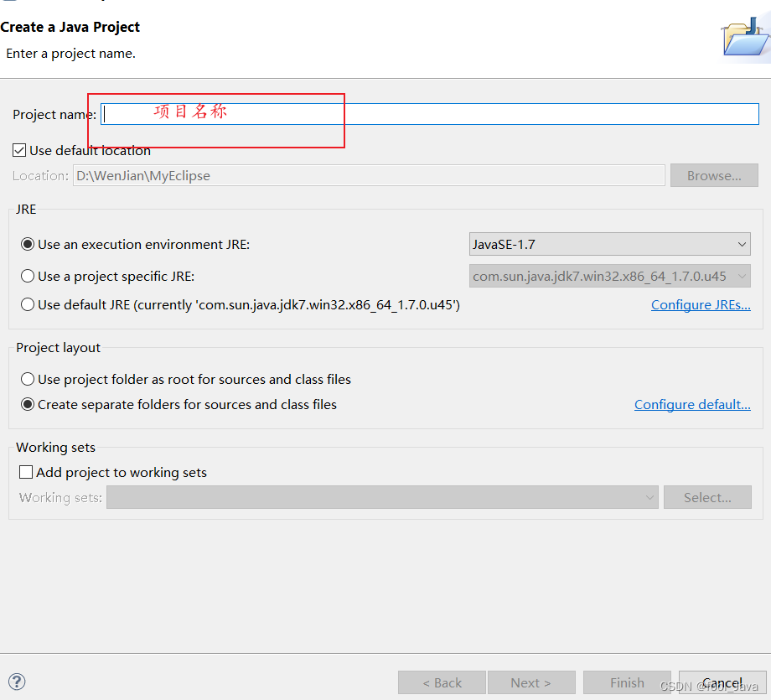This screenshot has height=700, width=771.
Task: Click the help question mark icon
Action: pos(17,682)
